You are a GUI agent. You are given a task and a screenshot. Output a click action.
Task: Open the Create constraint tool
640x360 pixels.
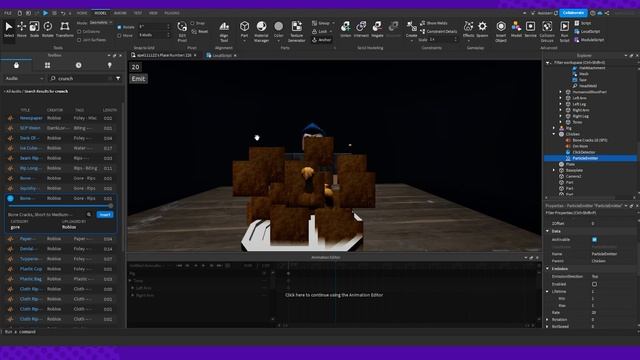[411, 29]
